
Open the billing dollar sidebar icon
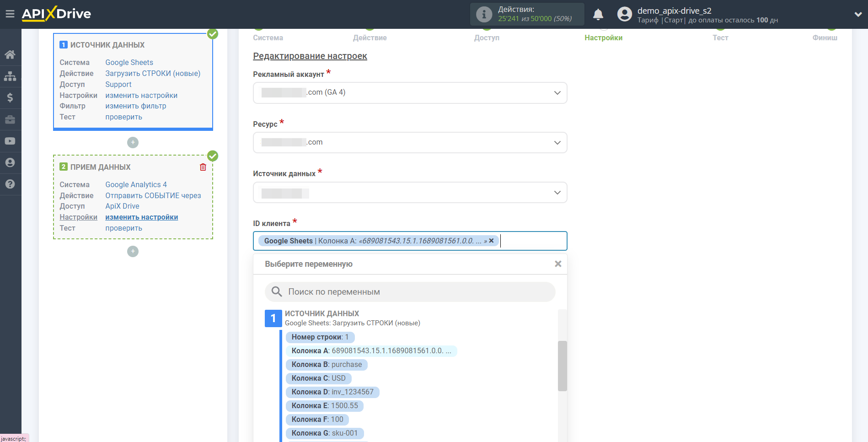[x=10, y=97]
